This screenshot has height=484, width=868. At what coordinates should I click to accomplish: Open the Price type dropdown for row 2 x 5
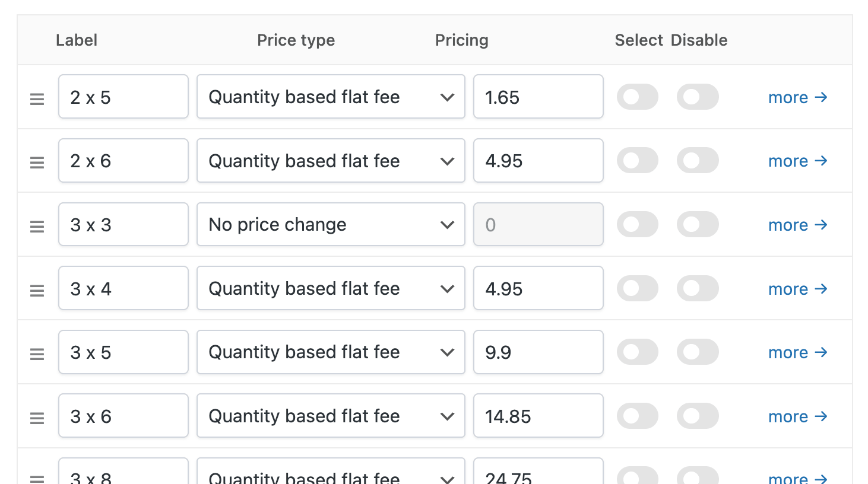[330, 97]
